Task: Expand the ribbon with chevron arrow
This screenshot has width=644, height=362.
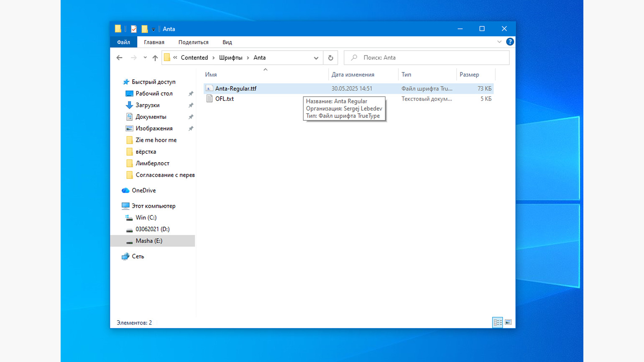Action: (x=499, y=42)
